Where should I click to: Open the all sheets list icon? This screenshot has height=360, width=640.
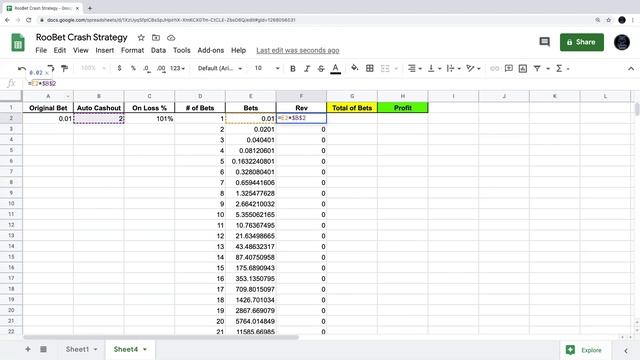click(43, 349)
